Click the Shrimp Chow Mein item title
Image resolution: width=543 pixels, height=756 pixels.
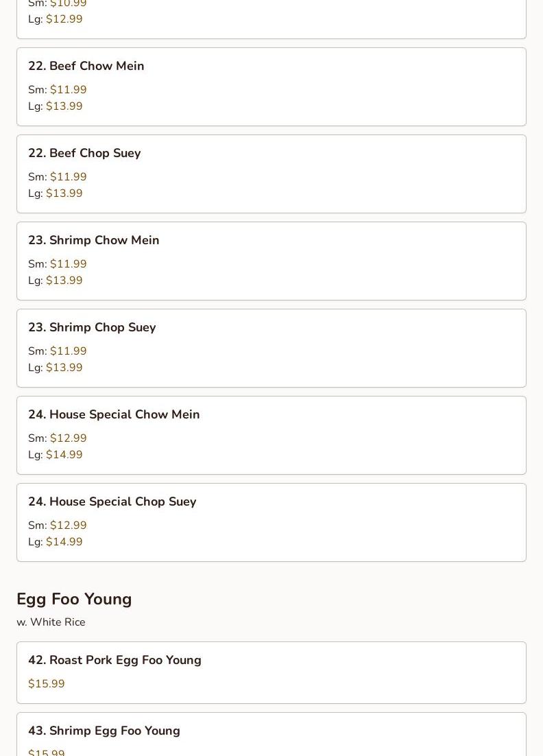(93, 240)
